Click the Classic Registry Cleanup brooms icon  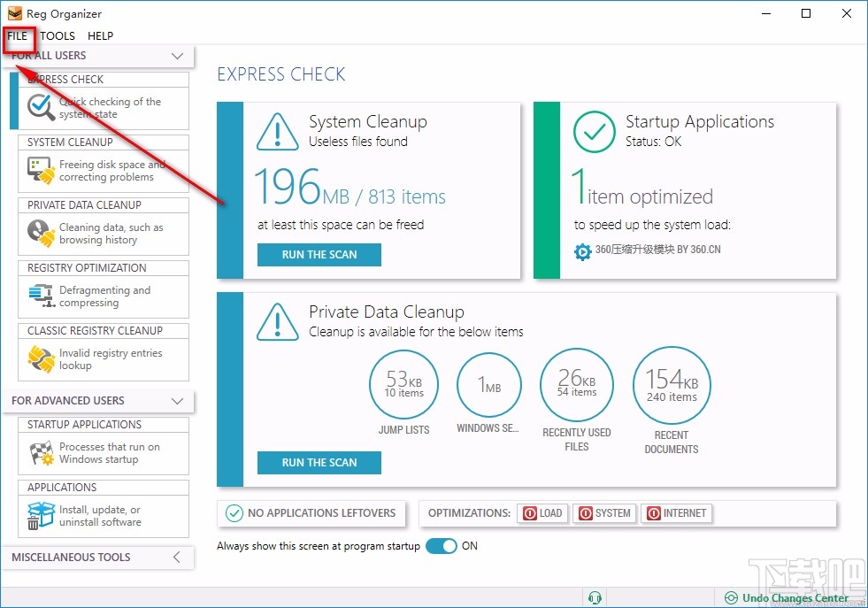(41, 358)
